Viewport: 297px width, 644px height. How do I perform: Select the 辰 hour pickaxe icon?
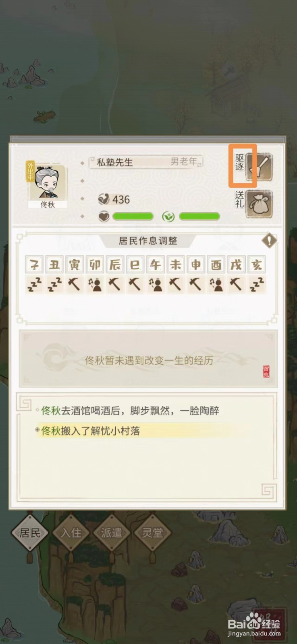[x=115, y=285]
